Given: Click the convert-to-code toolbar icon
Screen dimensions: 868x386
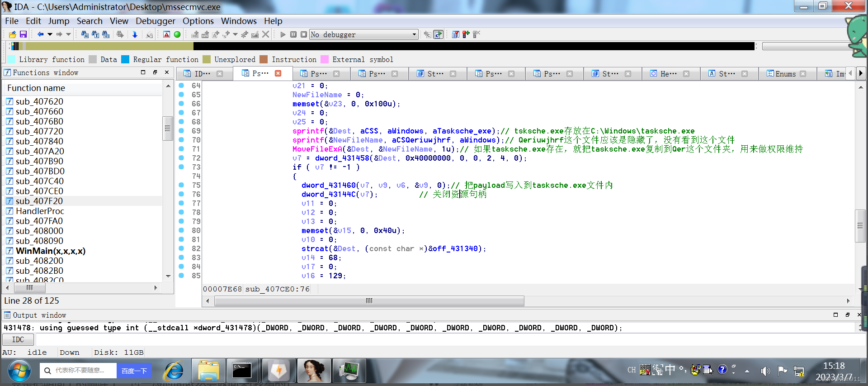Looking at the screenshot, I should point(195,34).
